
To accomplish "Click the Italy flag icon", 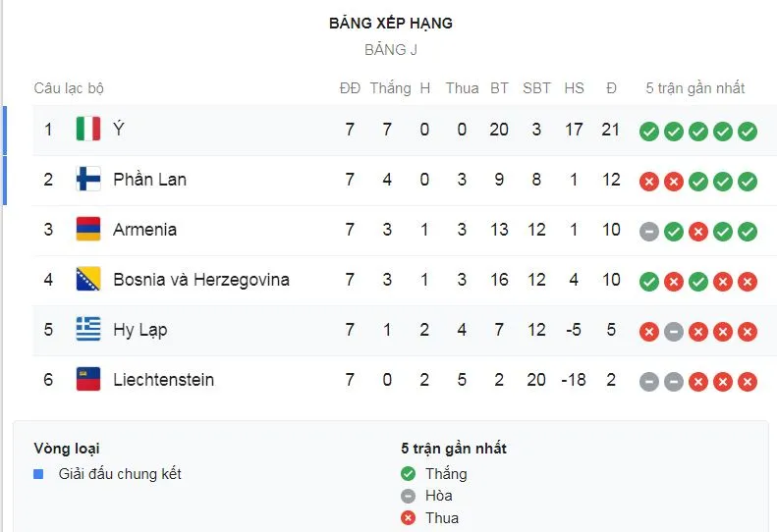I will pyautogui.click(x=88, y=129).
